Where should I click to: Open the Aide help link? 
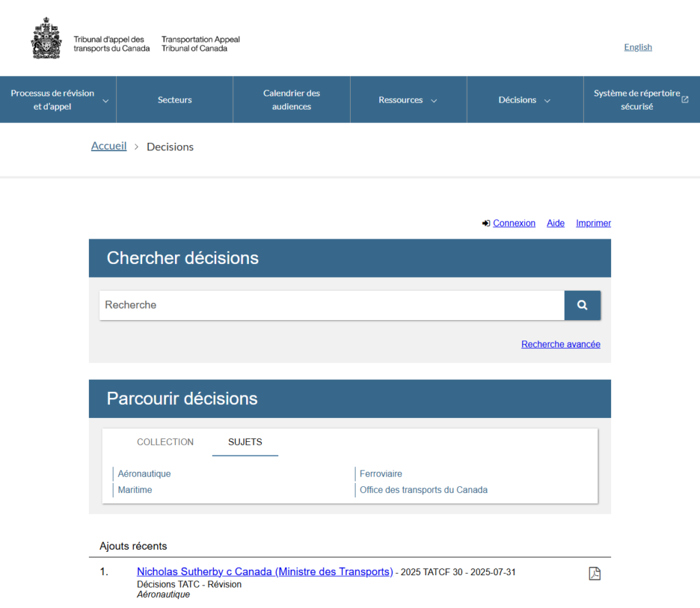click(x=556, y=224)
